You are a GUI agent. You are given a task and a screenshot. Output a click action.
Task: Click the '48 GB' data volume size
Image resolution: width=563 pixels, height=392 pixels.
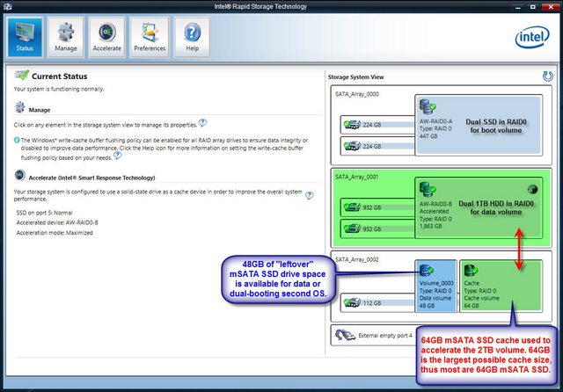[427, 306]
